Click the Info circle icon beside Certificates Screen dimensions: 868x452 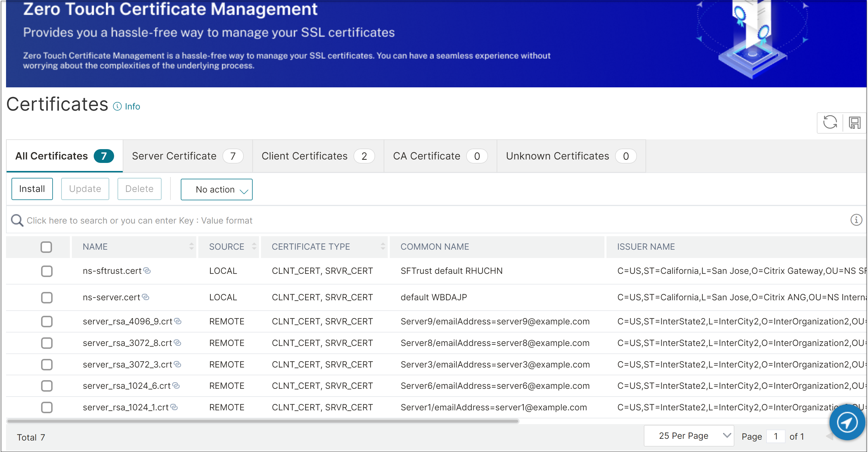click(117, 106)
